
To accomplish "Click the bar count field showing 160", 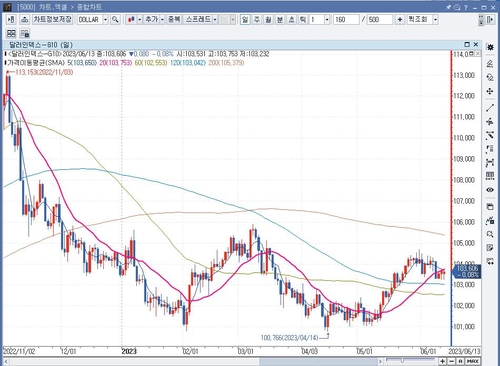I will 346,20.
